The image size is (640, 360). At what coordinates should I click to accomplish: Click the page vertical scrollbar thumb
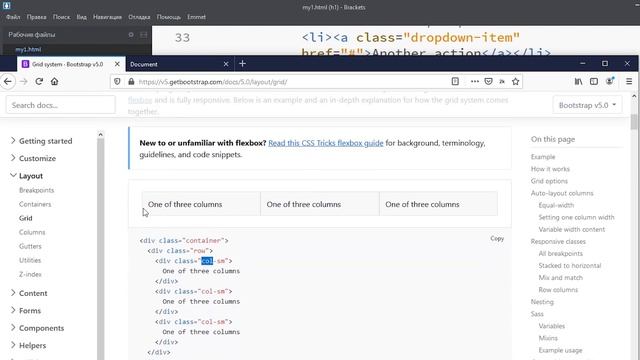tap(633, 121)
